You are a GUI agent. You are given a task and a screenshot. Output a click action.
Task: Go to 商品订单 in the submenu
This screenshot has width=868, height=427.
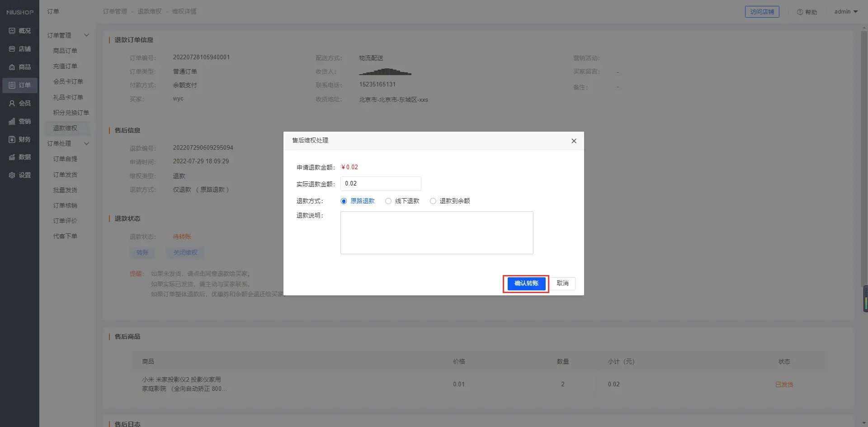pos(65,51)
